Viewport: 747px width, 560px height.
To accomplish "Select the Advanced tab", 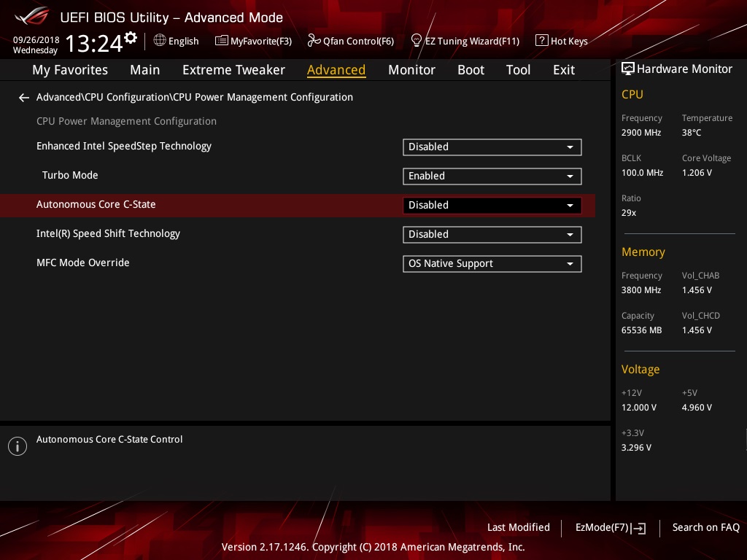I will pyautogui.click(x=336, y=70).
